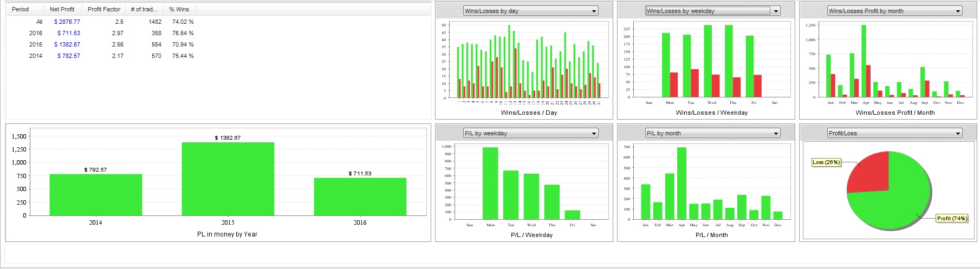The width and height of the screenshot is (980, 269).
Task: Click net profit value $ 2876.77
Action: (x=67, y=22)
